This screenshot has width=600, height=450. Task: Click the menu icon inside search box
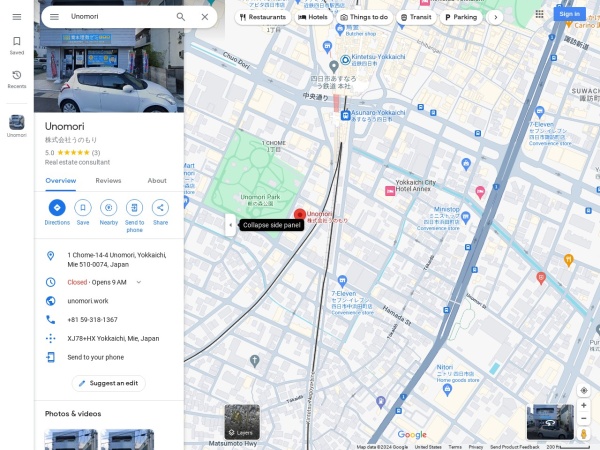(54, 17)
